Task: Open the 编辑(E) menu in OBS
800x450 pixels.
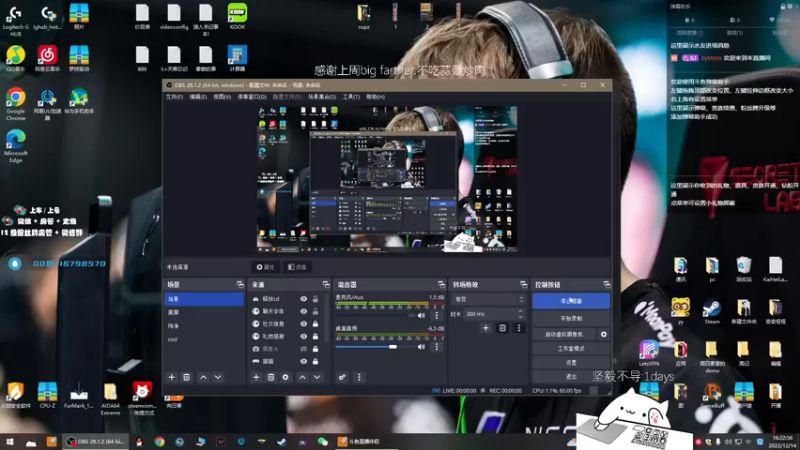Action: pos(198,97)
